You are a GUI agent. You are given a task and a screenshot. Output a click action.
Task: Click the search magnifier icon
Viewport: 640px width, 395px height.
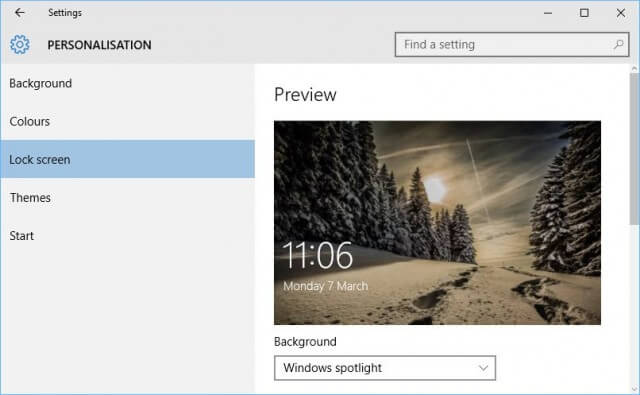pos(618,44)
